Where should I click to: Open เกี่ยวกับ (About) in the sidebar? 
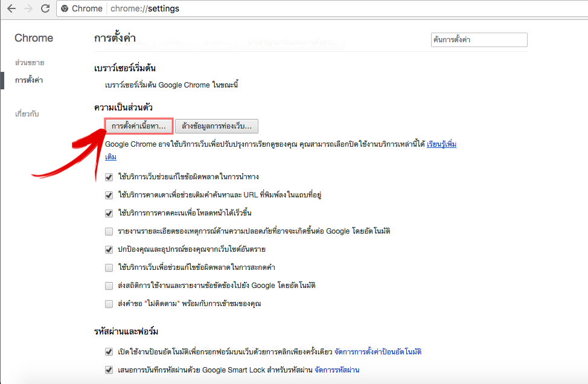coord(27,114)
